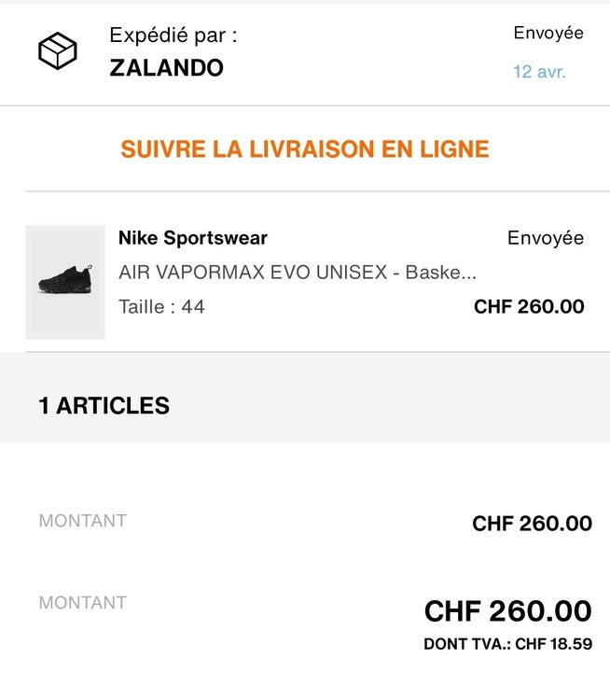Select the Air Vapormax Evo Unisex title

pos(298,273)
